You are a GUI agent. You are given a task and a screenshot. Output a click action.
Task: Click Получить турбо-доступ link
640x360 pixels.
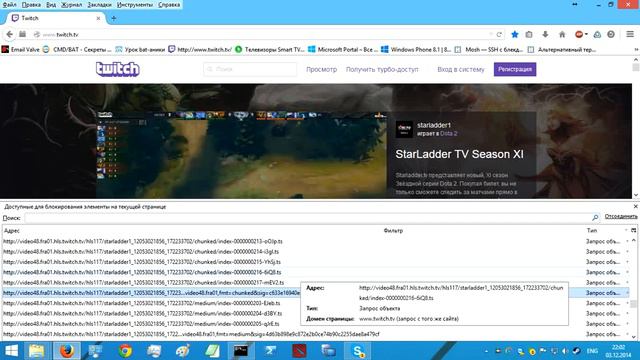pos(382,69)
